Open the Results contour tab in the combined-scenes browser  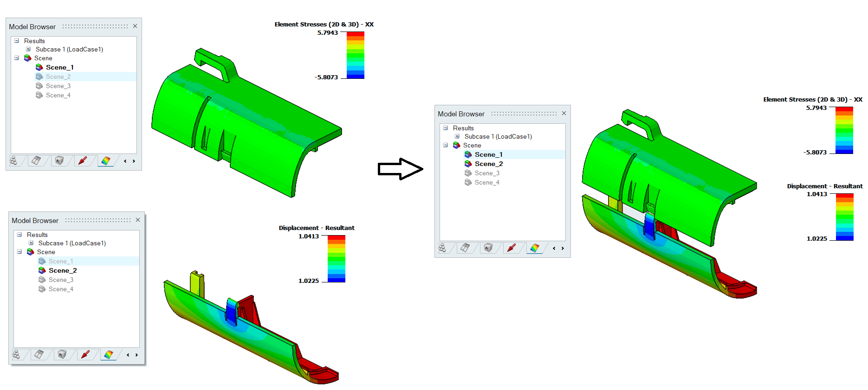pyautogui.click(x=535, y=248)
